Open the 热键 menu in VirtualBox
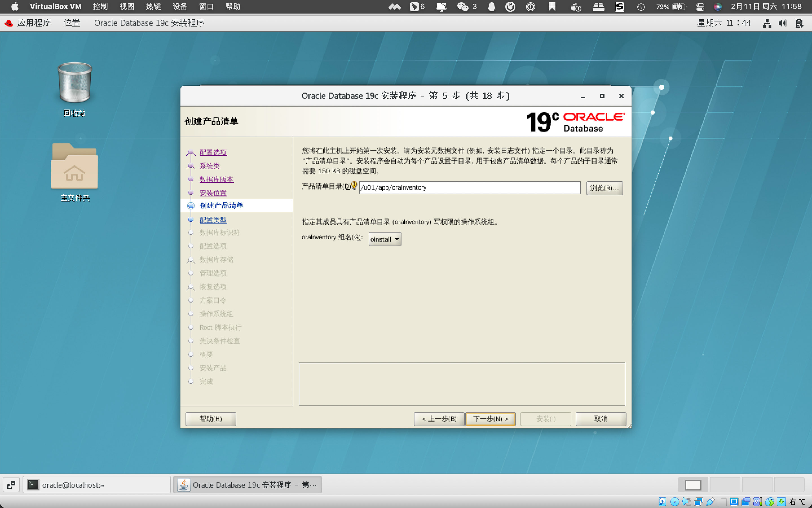The width and height of the screenshot is (812, 508). click(x=153, y=6)
